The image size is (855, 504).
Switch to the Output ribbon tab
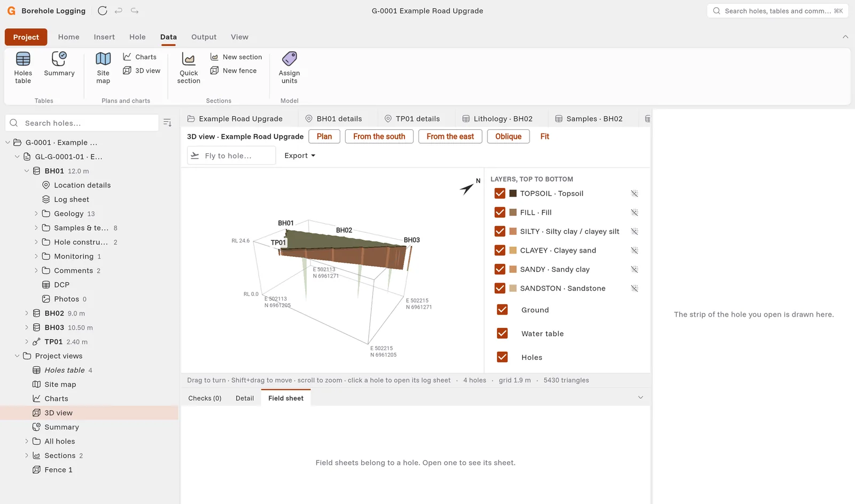point(204,37)
